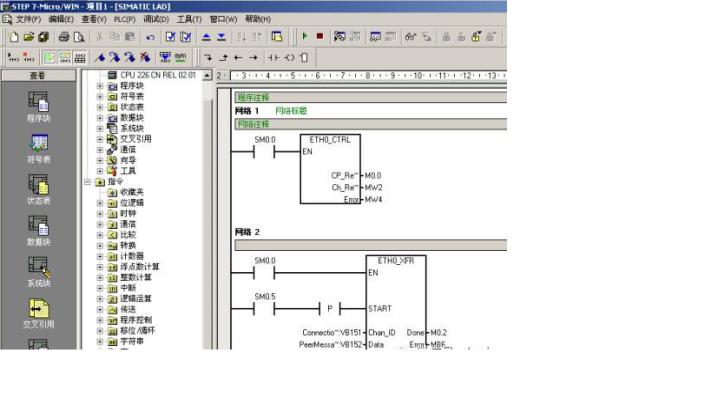This screenshot has height=405, width=711.
Task: Download the program to the PLC
Action: pyautogui.click(x=221, y=37)
